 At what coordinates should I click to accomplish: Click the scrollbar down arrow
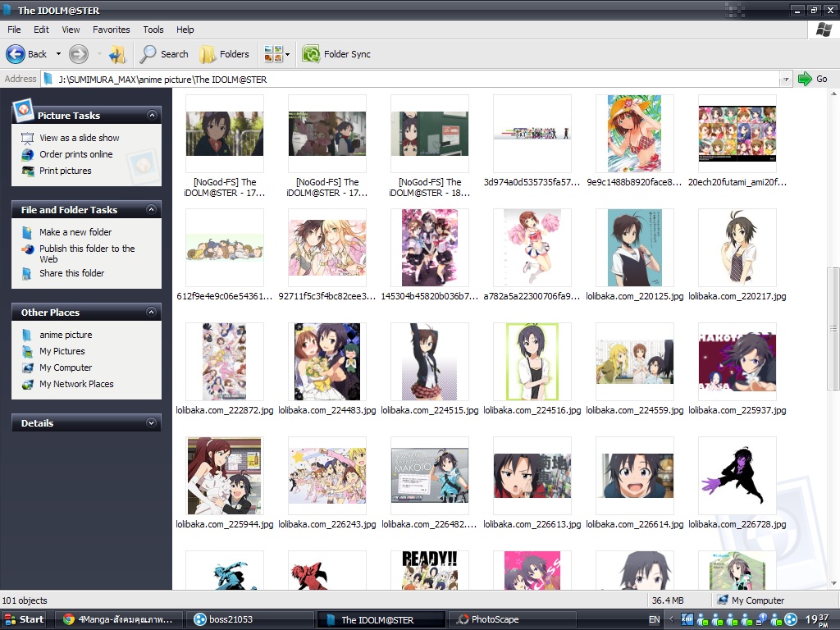tap(833, 583)
